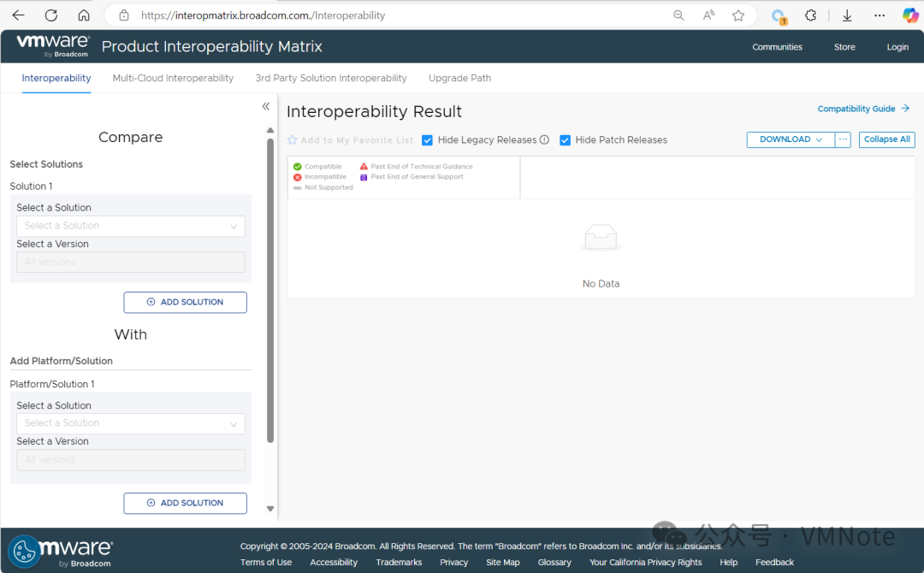Click ADD SOLUTION under Solution 1
Screen dimensions: 924x573
point(185,302)
